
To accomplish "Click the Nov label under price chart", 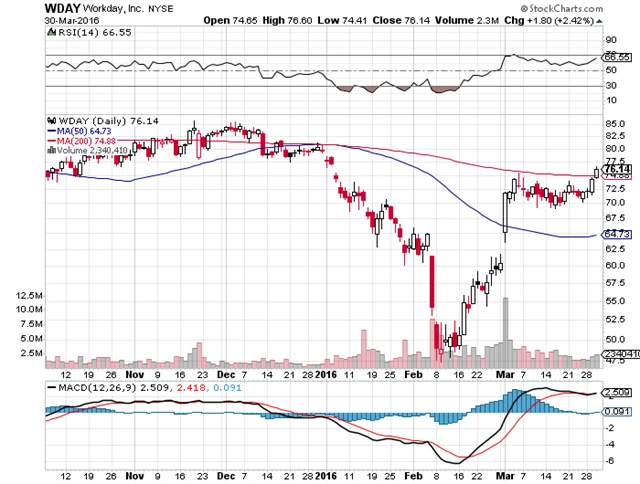I will (x=135, y=375).
